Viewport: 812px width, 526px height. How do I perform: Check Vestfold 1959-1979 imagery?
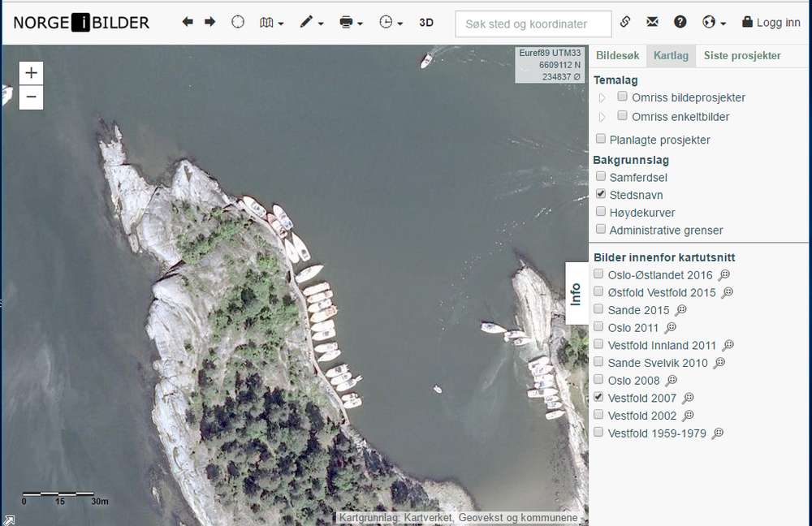(x=598, y=432)
